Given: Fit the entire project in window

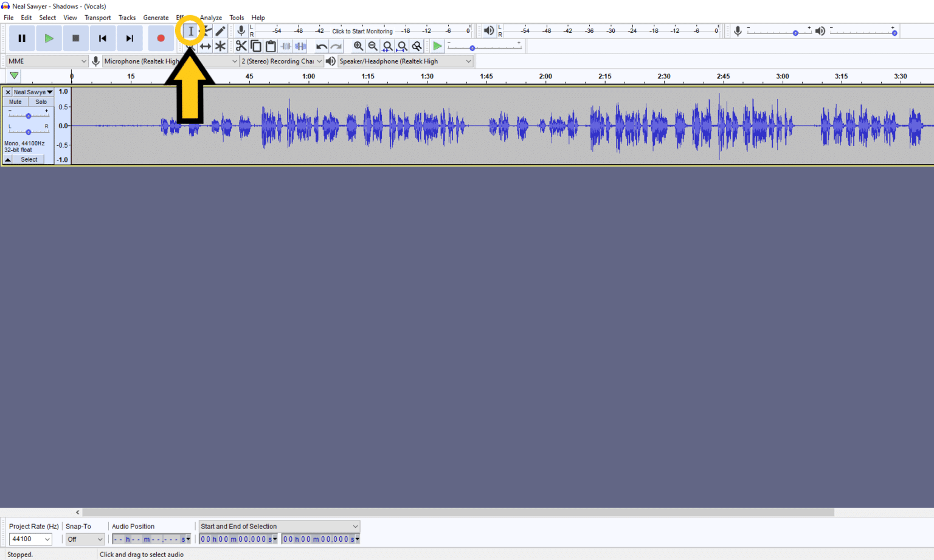Looking at the screenshot, I should click(x=402, y=46).
